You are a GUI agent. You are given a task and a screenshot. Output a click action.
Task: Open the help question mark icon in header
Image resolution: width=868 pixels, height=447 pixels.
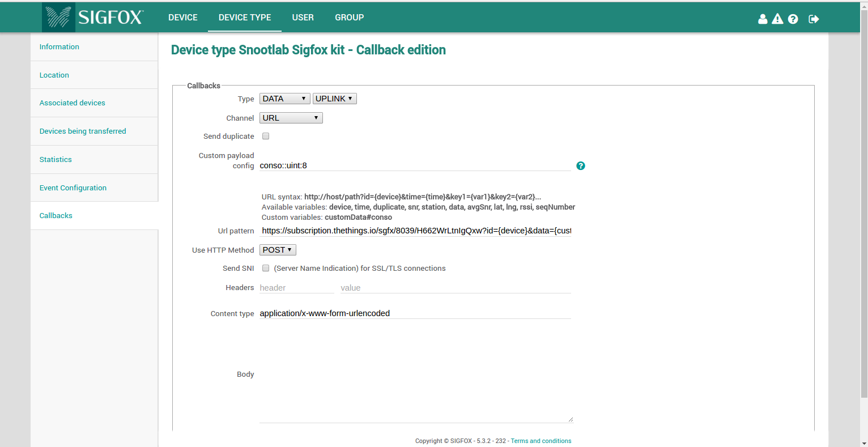pyautogui.click(x=793, y=19)
